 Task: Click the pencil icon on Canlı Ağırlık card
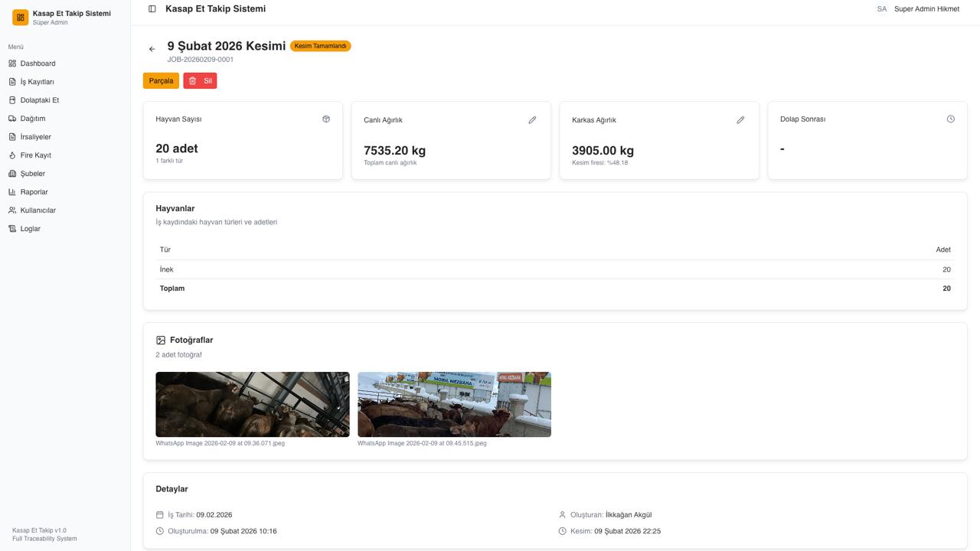532,120
